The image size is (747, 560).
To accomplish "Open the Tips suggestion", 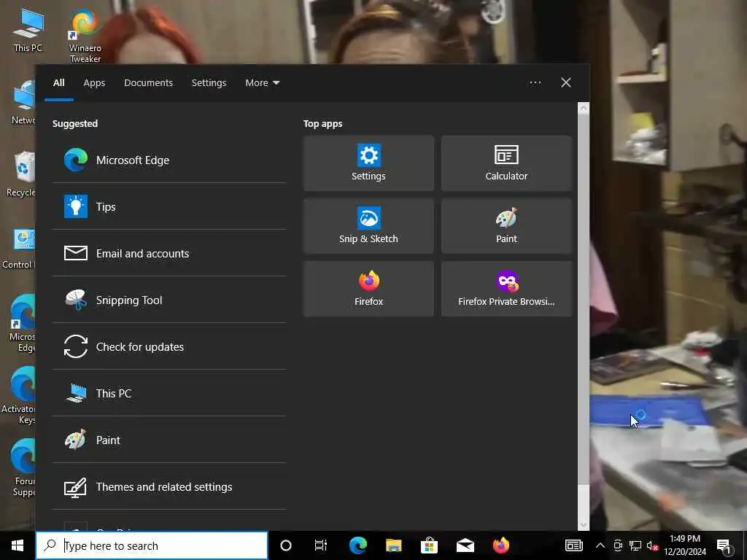I will [x=169, y=206].
